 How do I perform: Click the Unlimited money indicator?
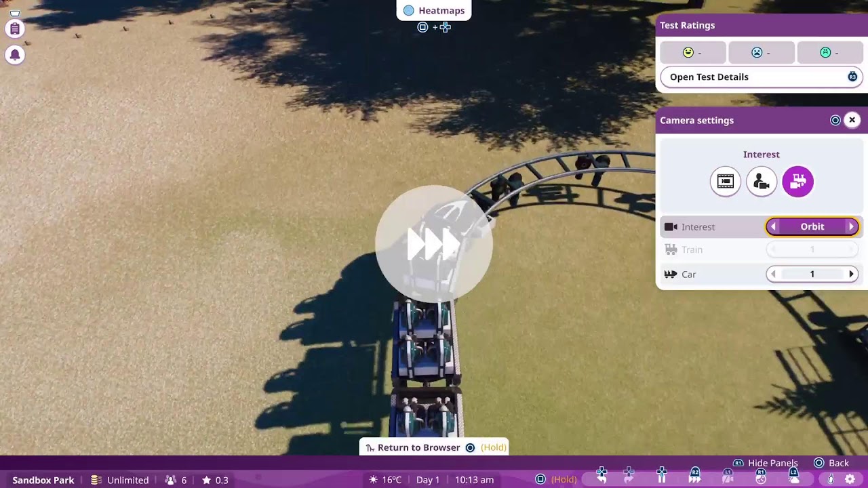pyautogui.click(x=120, y=480)
